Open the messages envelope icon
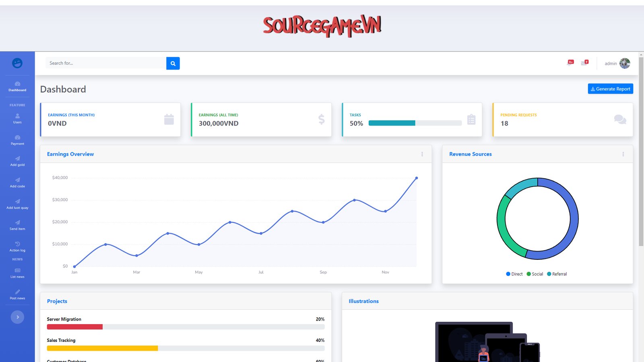644x362 pixels. [584, 63]
